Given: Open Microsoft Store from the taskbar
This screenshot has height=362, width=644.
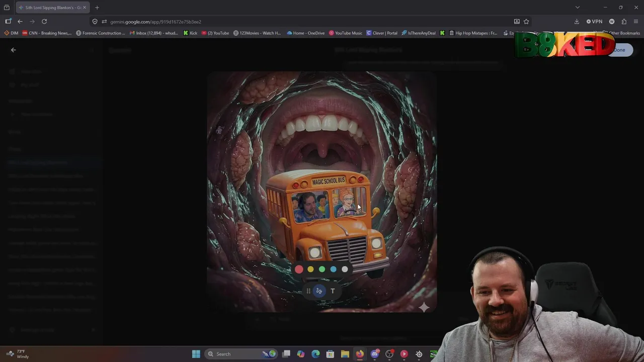Looking at the screenshot, I should tap(330, 354).
